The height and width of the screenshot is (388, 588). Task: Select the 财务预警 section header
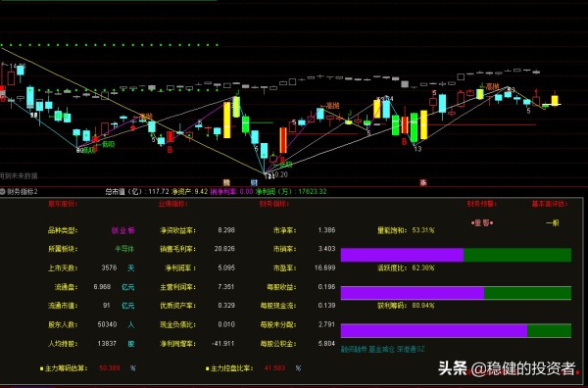coord(481,204)
